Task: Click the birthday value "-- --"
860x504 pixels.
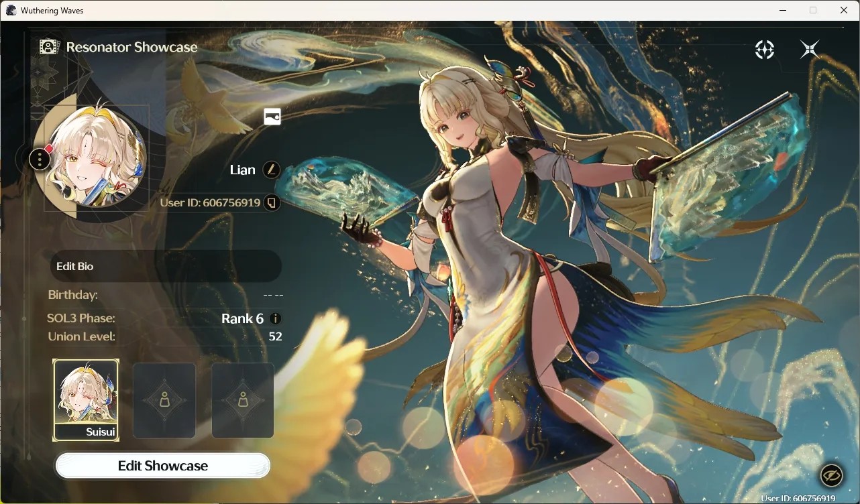Action: tap(273, 295)
